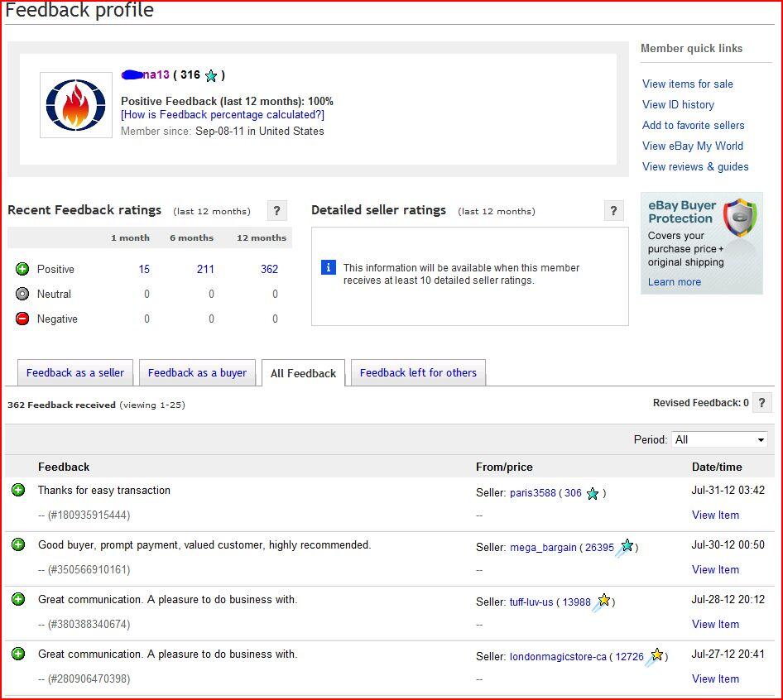The height and width of the screenshot is (700, 783).
Task: Click the green Positive rating icon
Action: pos(22,269)
